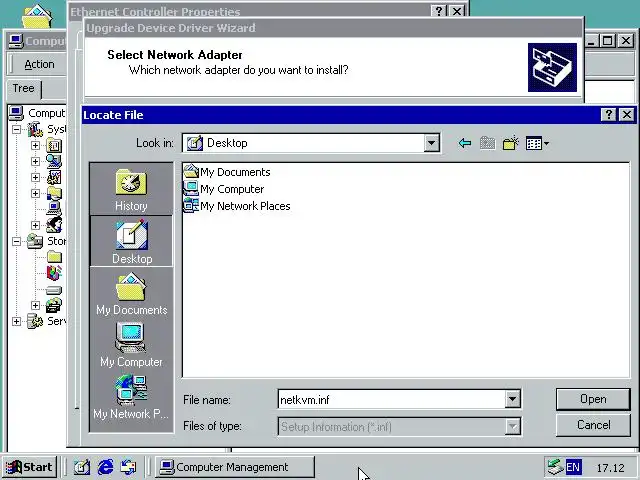Launch Outlook Express from quick launch

point(129,467)
